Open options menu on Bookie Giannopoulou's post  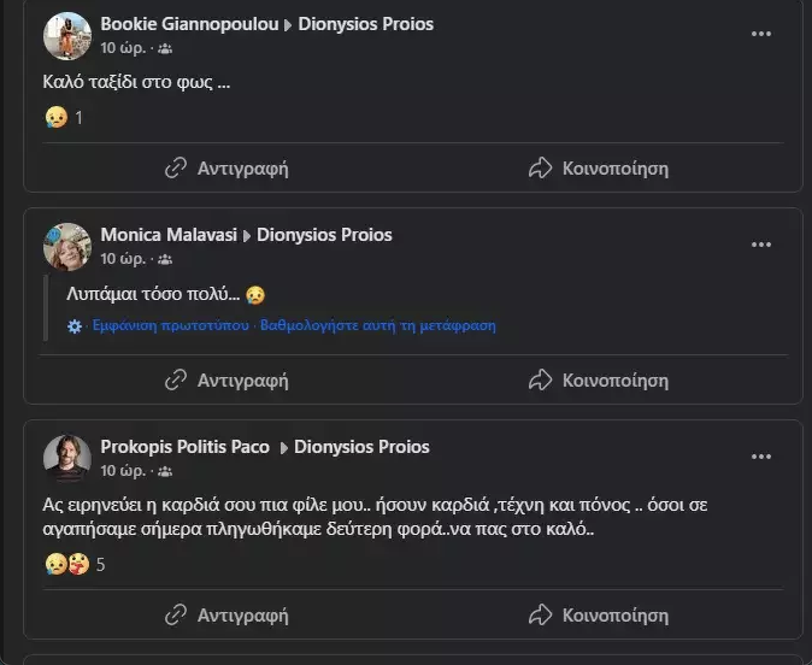[x=761, y=34]
